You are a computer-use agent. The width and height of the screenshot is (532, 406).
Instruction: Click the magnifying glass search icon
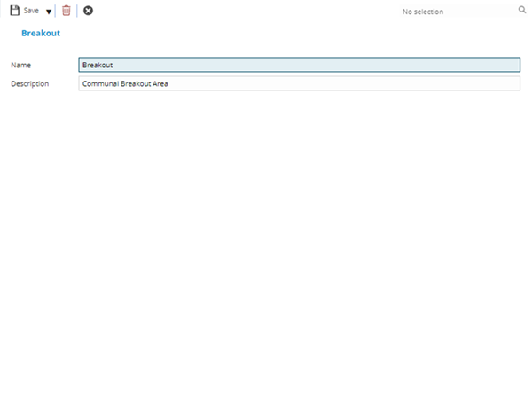522,11
